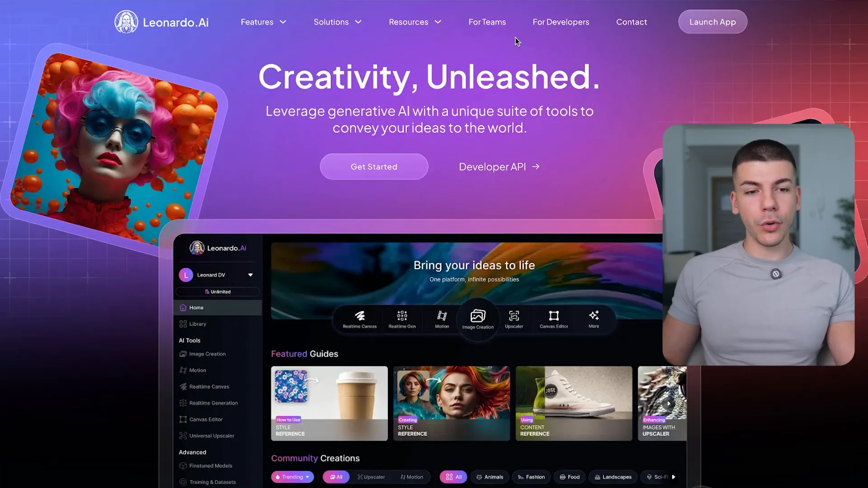Select the Canvas Editor tool icon

554,315
